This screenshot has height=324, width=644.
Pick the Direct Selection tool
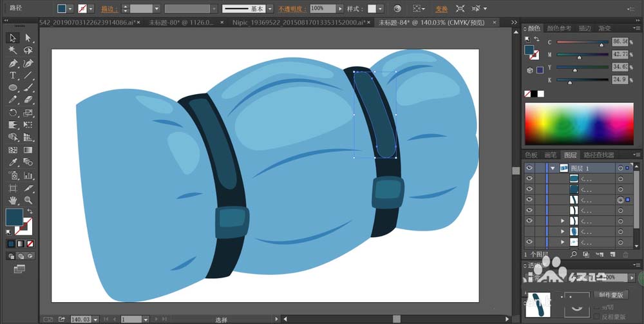click(28, 38)
